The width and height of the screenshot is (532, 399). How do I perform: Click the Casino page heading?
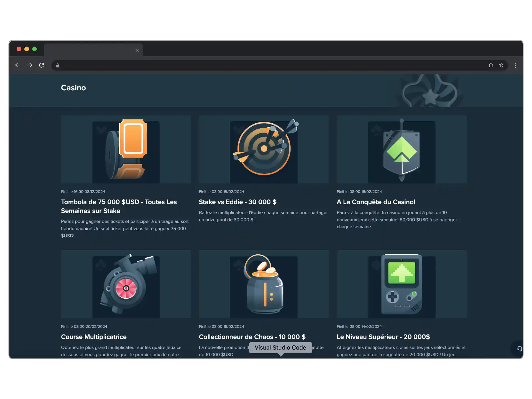point(73,88)
